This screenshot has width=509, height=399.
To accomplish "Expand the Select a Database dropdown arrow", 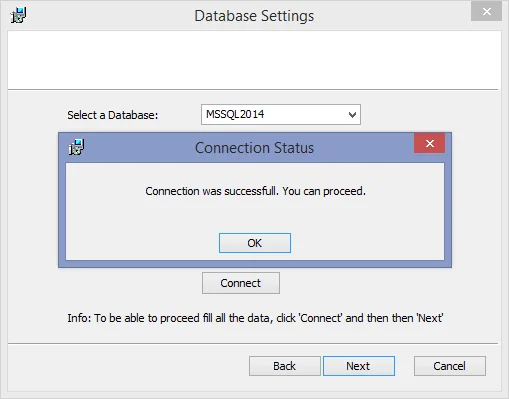I will coord(352,115).
